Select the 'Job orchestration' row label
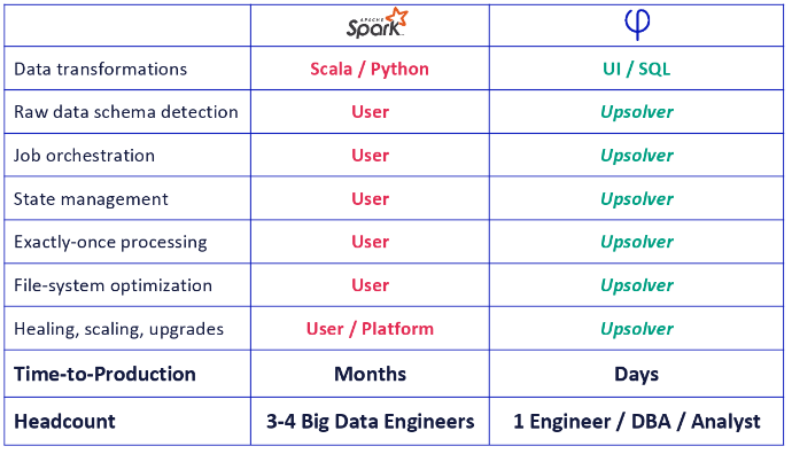This screenshot has width=788, height=452. 84,155
